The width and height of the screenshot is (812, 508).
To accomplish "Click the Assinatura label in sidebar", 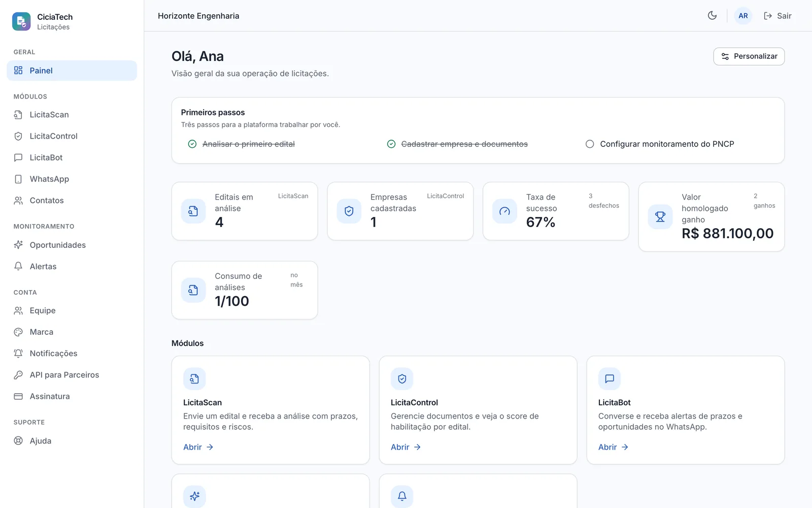I will [x=50, y=396].
